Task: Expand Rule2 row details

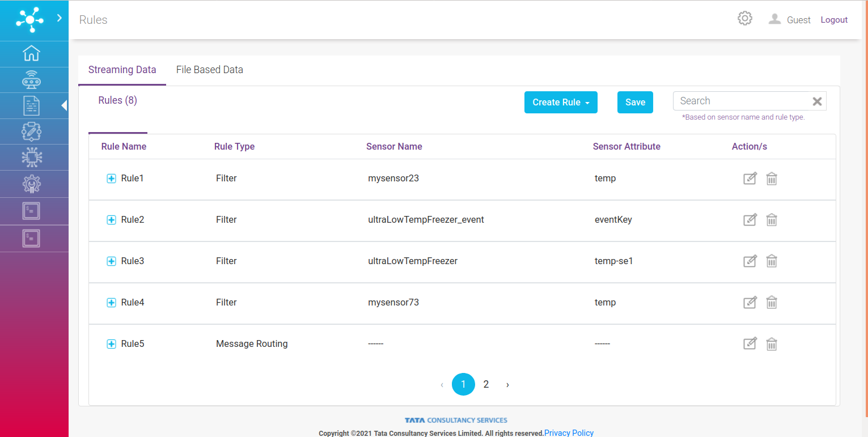Action: click(x=112, y=220)
